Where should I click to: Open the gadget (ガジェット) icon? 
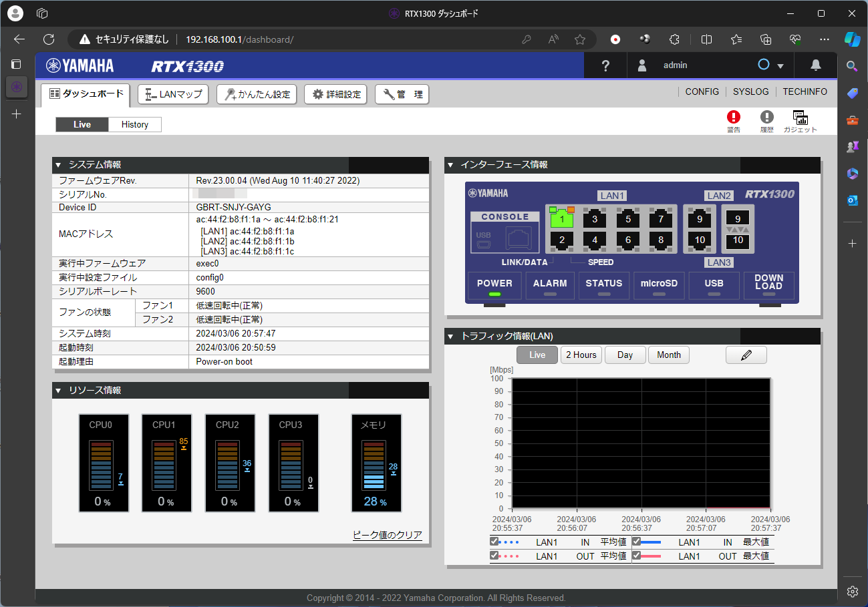800,118
